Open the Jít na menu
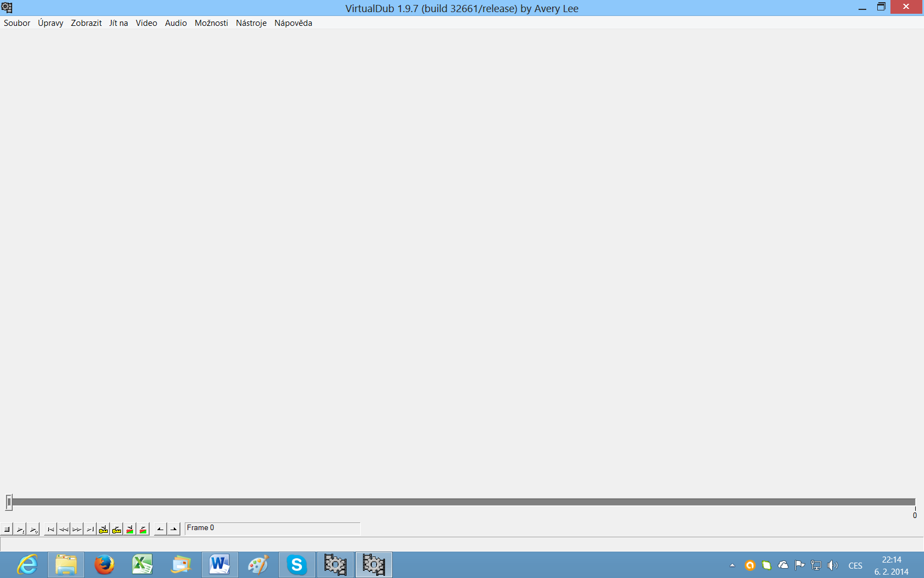The width and height of the screenshot is (924, 578). (119, 23)
